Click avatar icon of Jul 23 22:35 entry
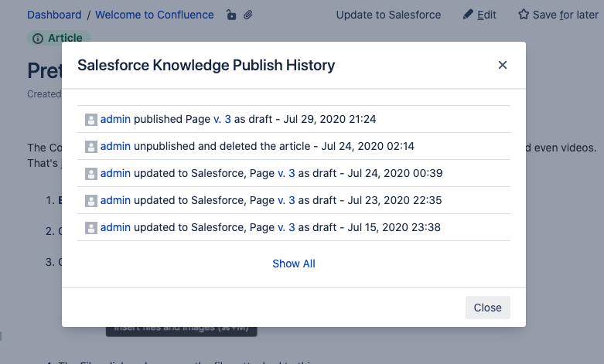 91,201
